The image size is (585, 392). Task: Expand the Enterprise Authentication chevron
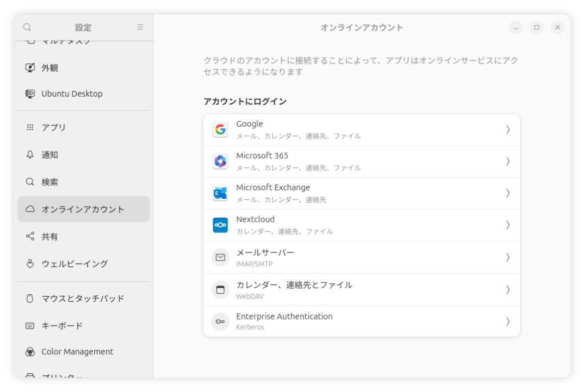click(x=507, y=321)
